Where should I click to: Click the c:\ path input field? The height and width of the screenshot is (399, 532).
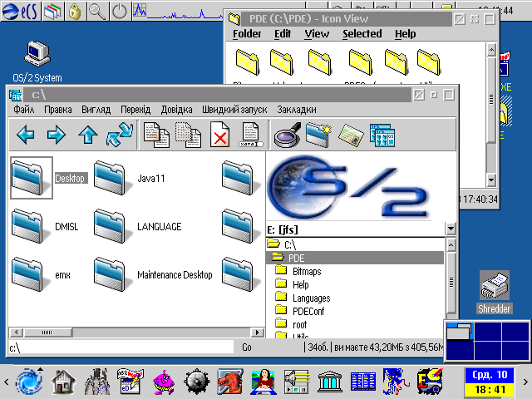(121, 347)
